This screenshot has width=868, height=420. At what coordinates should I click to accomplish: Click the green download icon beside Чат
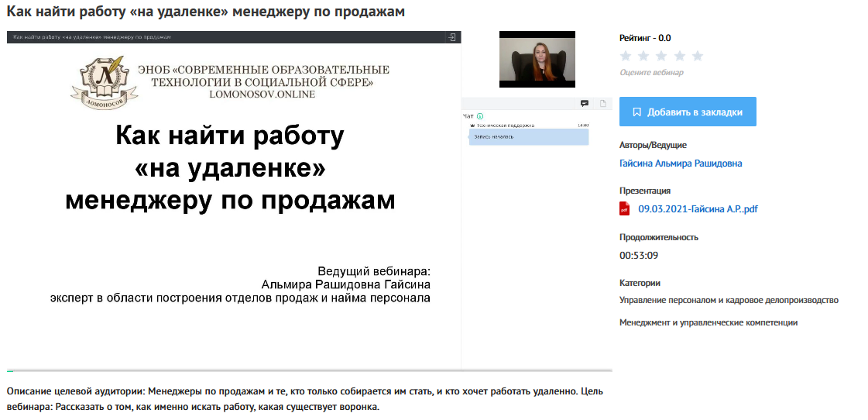(480, 115)
